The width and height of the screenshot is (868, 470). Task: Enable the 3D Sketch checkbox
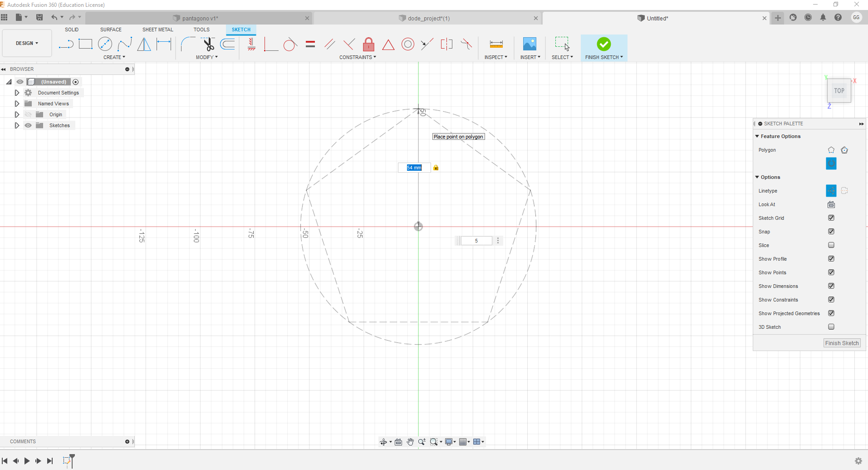coord(831,327)
